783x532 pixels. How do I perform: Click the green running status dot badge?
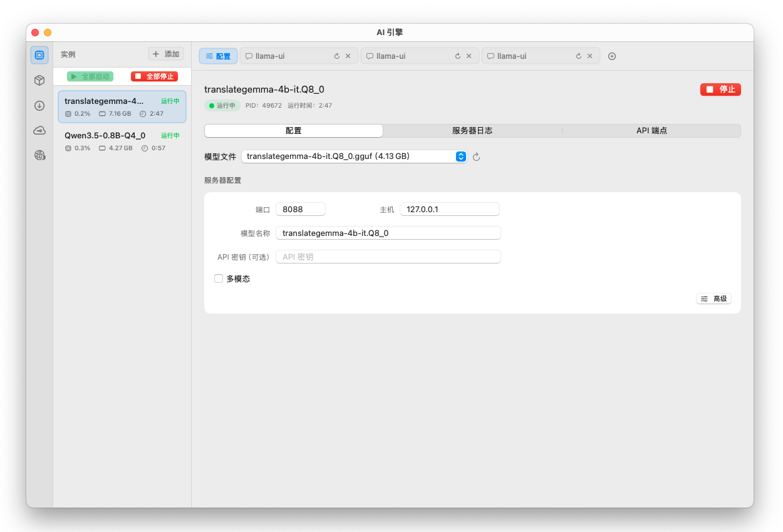[x=222, y=106]
